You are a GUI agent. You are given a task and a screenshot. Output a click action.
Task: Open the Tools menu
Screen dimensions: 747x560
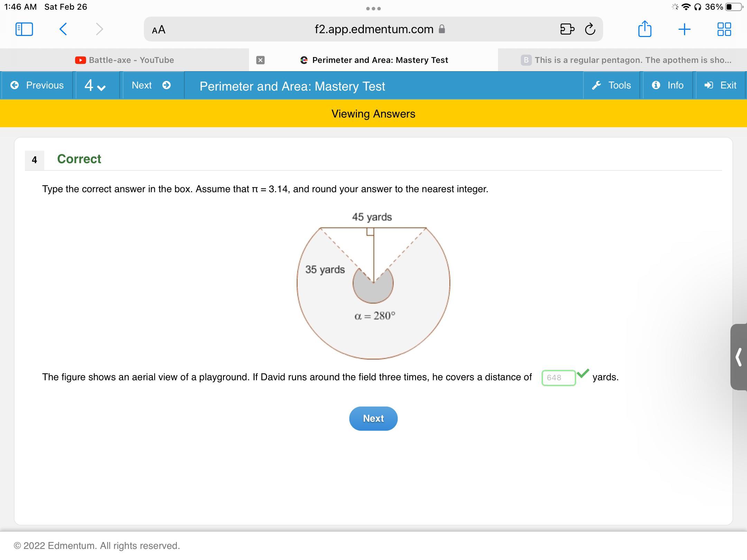[611, 85]
